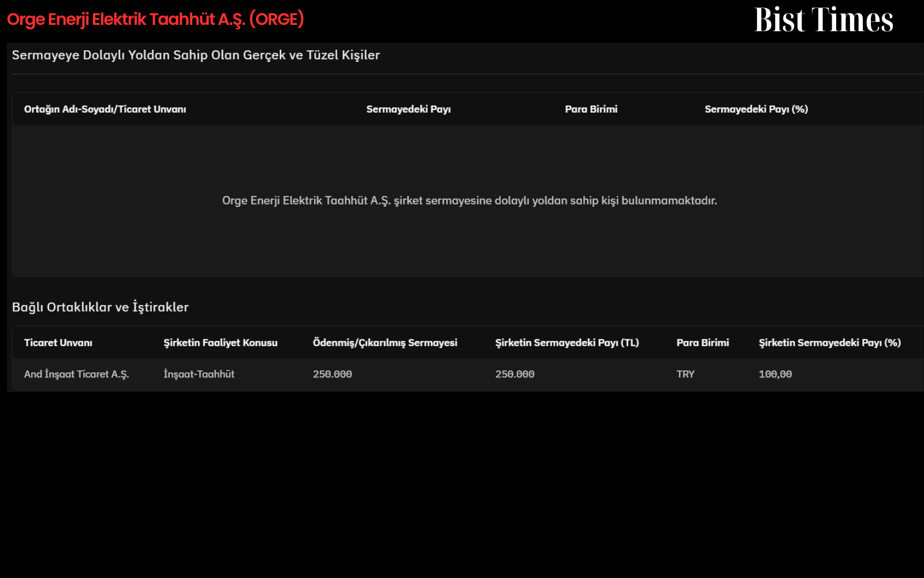Click the first table's Para Birimi column header

(x=591, y=109)
